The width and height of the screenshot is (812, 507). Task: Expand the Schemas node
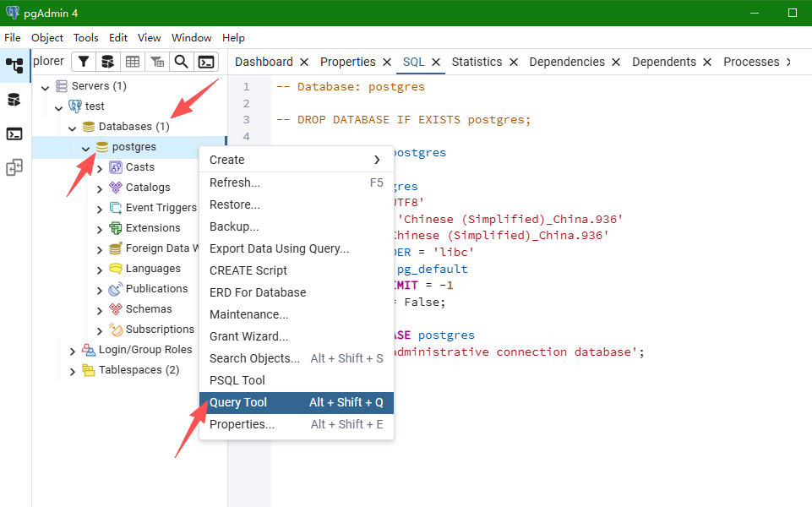[100, 311]
